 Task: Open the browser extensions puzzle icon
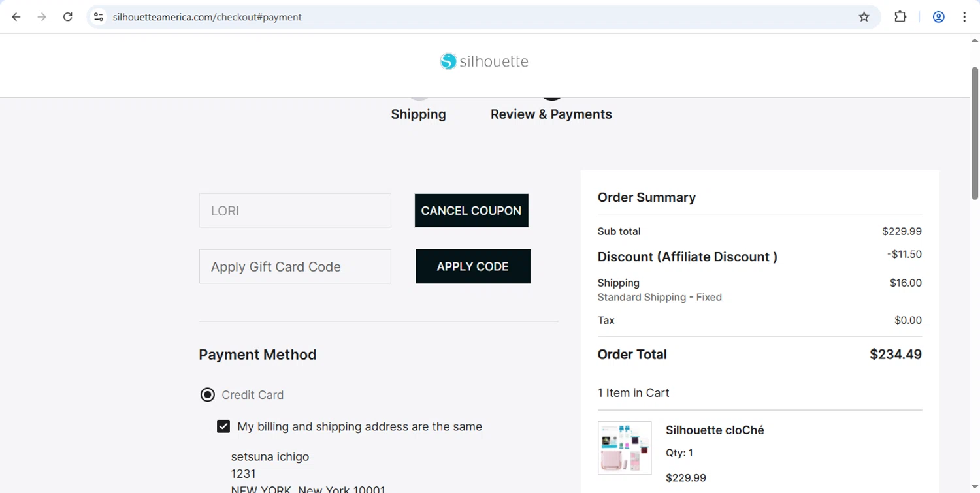click(900, 17)
